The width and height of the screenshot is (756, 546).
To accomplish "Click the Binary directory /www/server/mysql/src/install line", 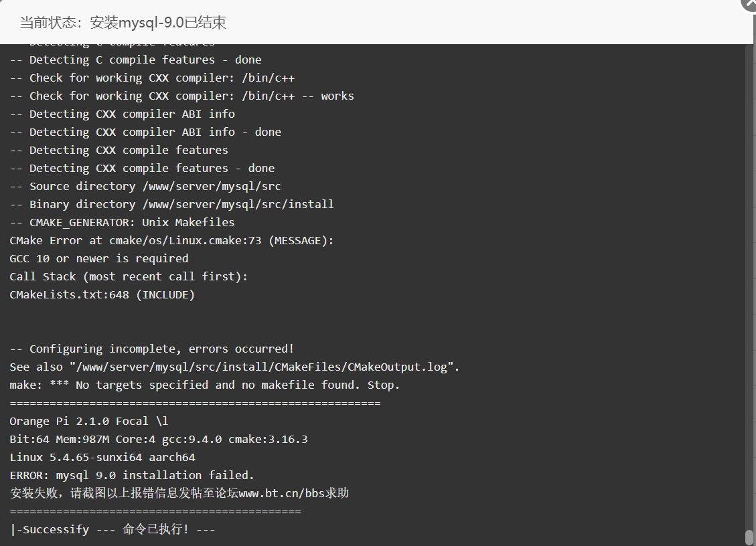I will (x=171, y=204).
